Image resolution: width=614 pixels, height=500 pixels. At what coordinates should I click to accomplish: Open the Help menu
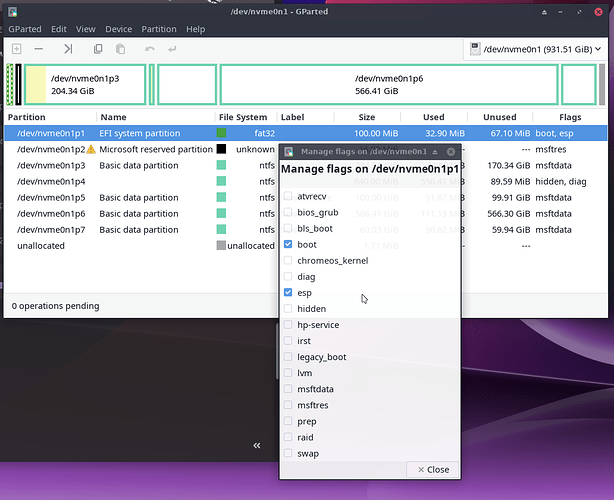click(x=195, y=29)
